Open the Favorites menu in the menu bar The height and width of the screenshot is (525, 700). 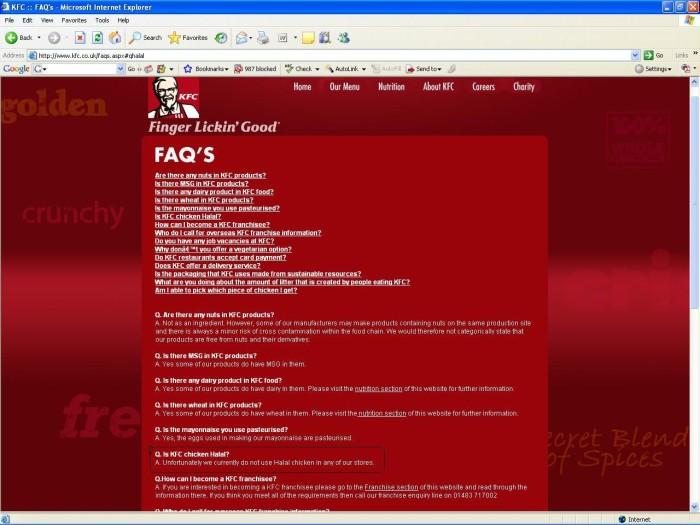(x=73, y=20)
